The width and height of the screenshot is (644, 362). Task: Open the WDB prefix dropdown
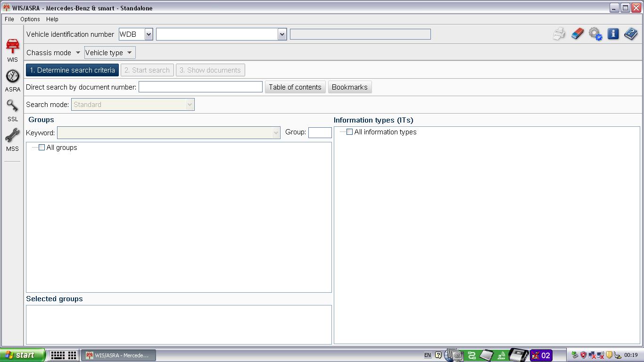[149, 34]
